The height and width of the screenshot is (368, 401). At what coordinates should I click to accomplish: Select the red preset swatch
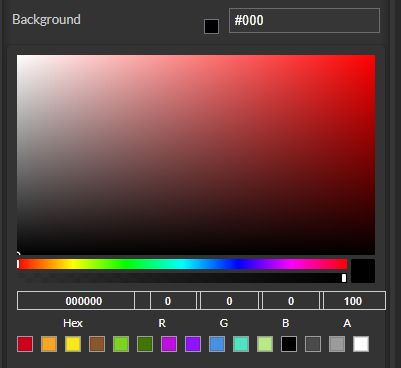25,344
